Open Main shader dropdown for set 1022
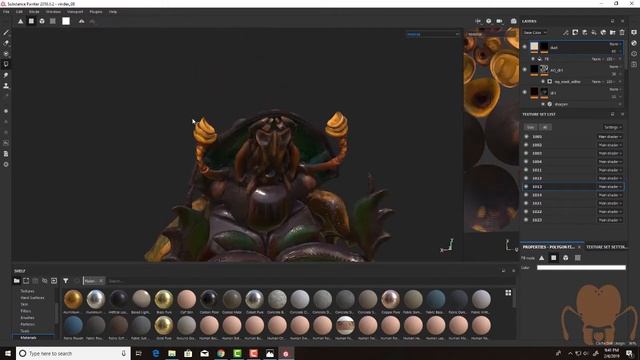Viewport: 640px width, 360px height. [610, 211]
